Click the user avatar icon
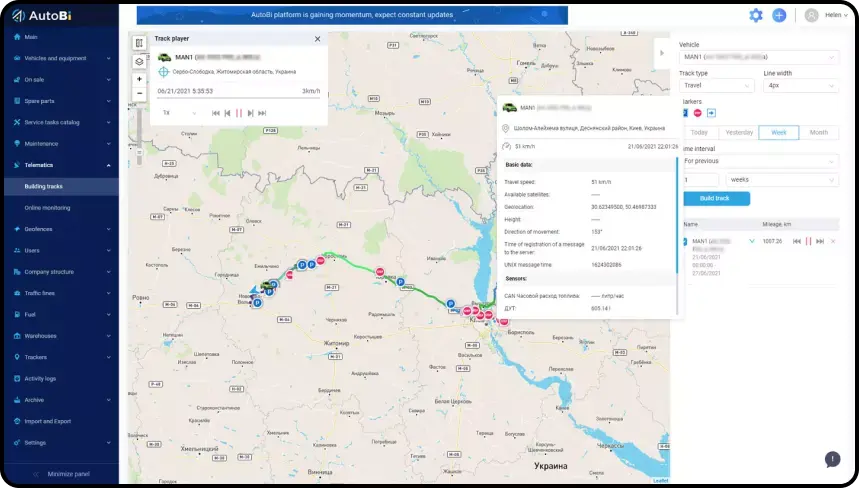 tap(811, 15)
